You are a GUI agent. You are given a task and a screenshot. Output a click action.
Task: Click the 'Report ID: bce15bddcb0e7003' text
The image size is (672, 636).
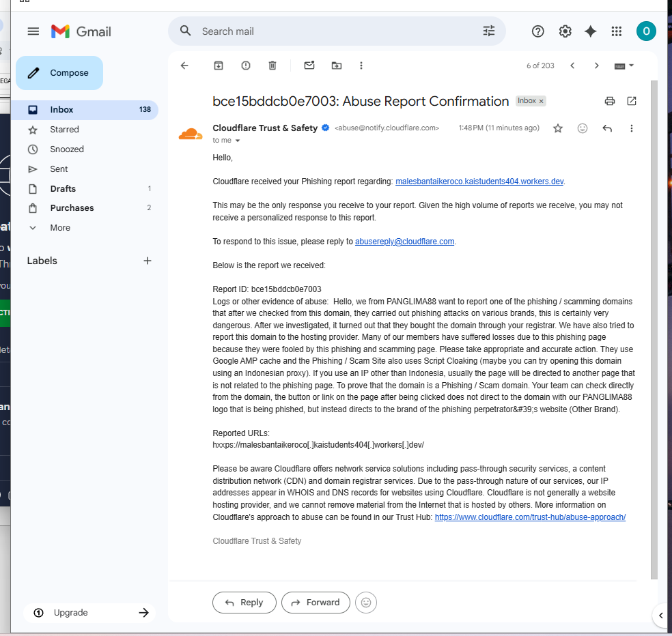coord(267,289)
